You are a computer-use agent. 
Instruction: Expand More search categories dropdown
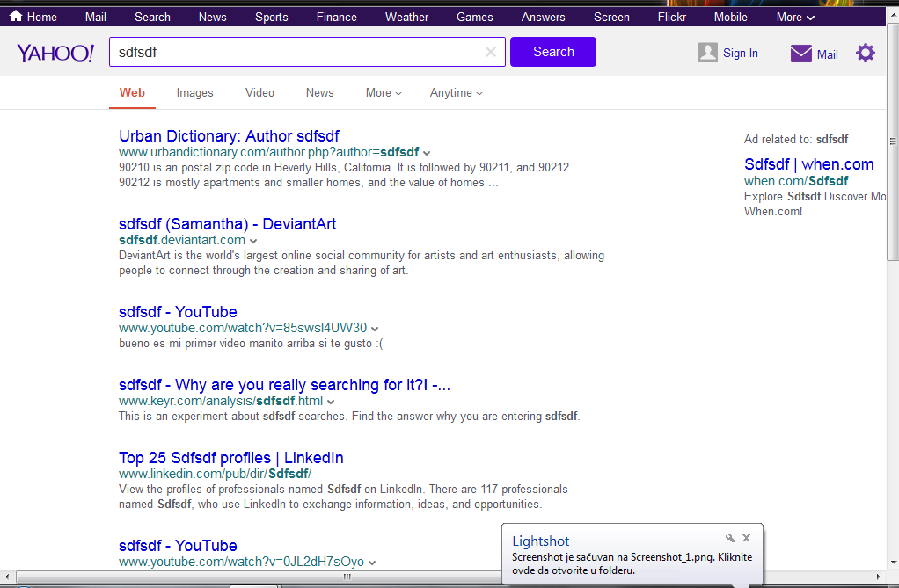384,93
